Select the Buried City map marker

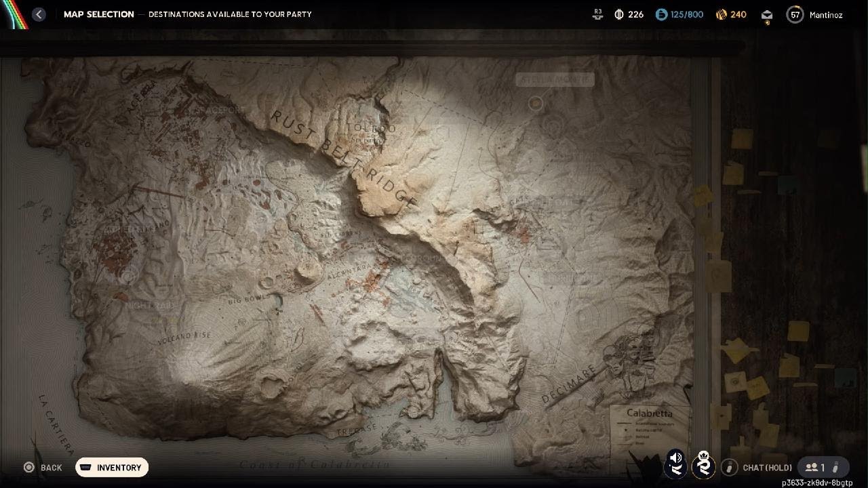point(128,275)
